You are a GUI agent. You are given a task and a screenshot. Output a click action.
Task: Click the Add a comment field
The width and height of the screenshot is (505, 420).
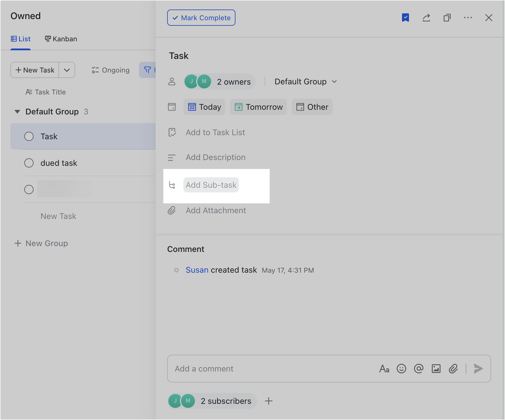(x=237, y=368)
